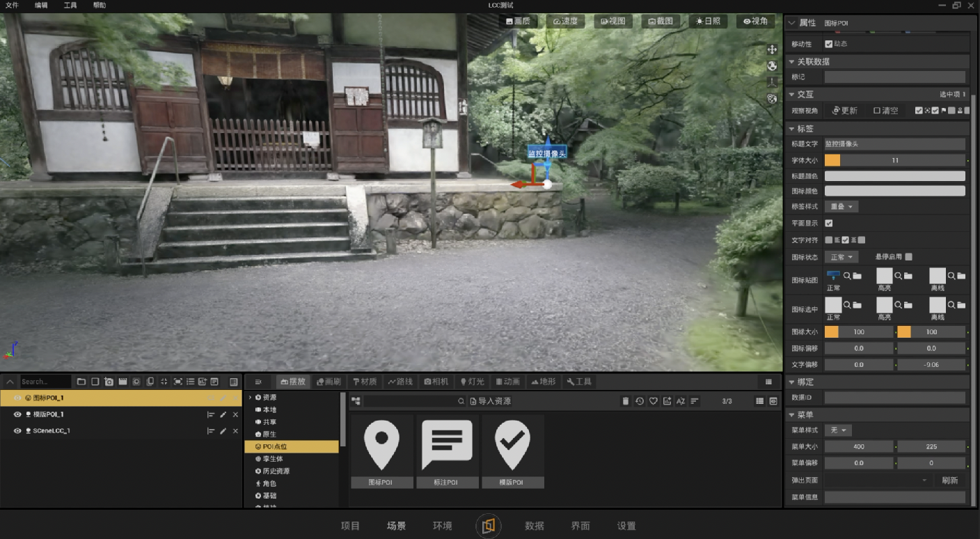The height and width of the screenshot is (539, 980).
Task: Open the 标签样式 dropdown
Action: click(x=841, y=207)
